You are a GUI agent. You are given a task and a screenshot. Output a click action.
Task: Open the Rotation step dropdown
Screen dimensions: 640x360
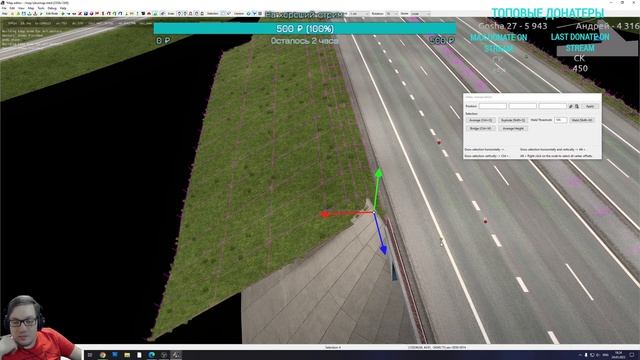click(392, 13)
